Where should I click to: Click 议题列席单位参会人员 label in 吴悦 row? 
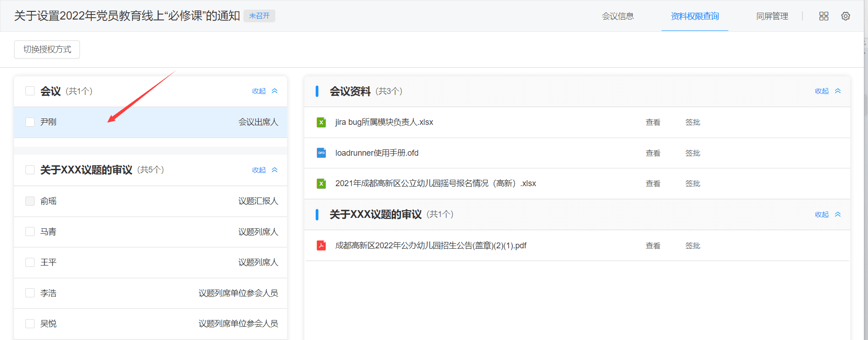[x=238, y=324]
